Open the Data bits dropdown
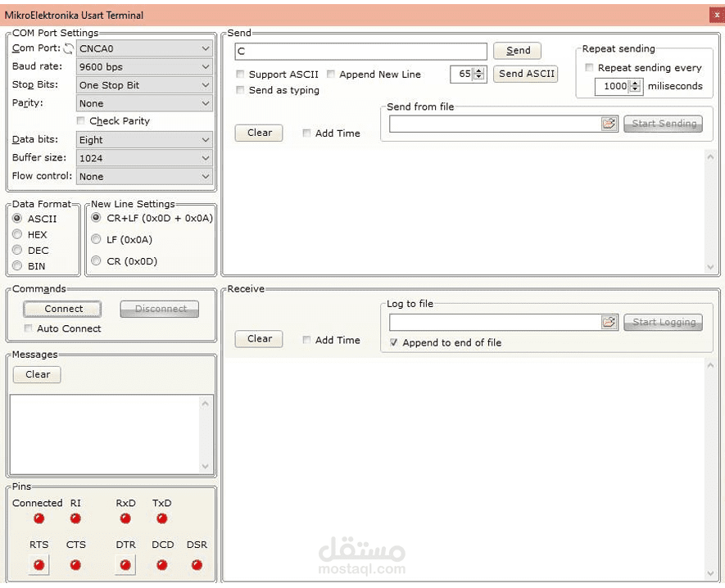Screen dimensions: 725x588 [144, 139]
